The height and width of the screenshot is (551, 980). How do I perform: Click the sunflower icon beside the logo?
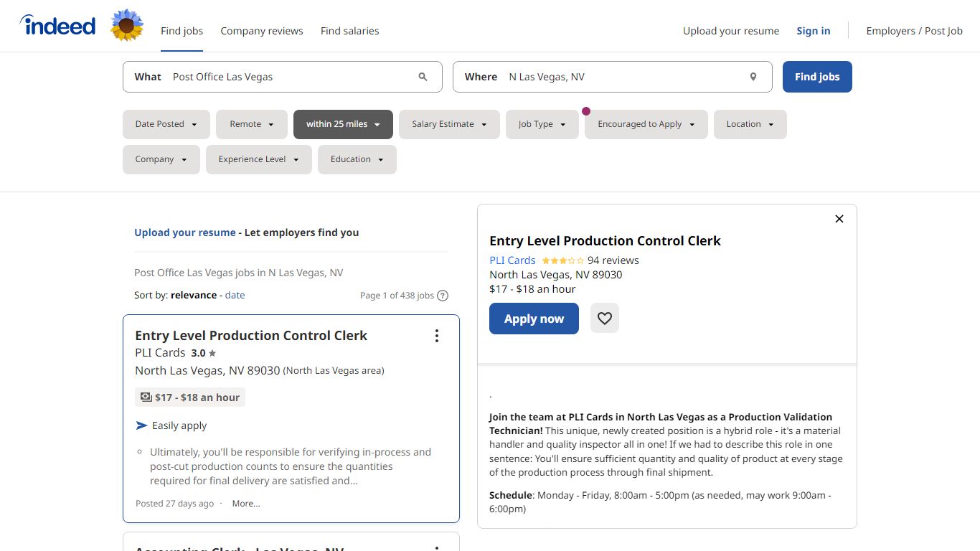click(x=127, y=25)
